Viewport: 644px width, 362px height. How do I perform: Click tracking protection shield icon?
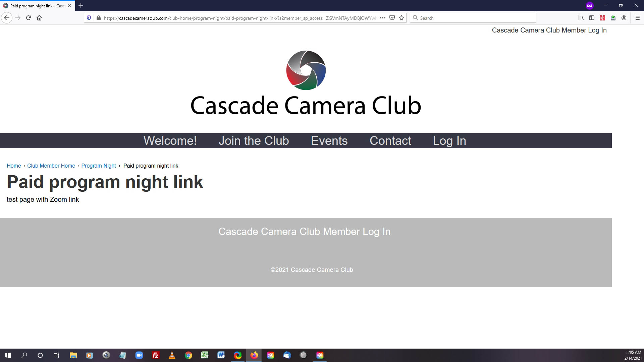point(89,18)
